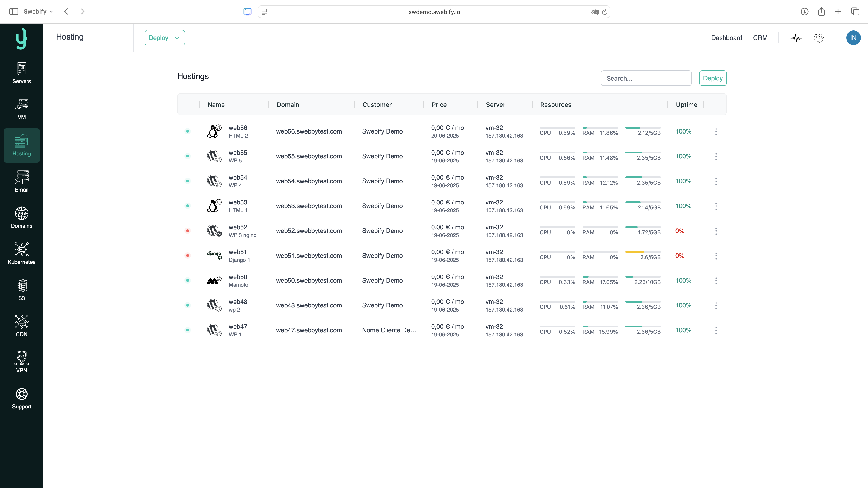Click the Hosting page title
This screenshot has width=868, height=488.
pos(70,37)
